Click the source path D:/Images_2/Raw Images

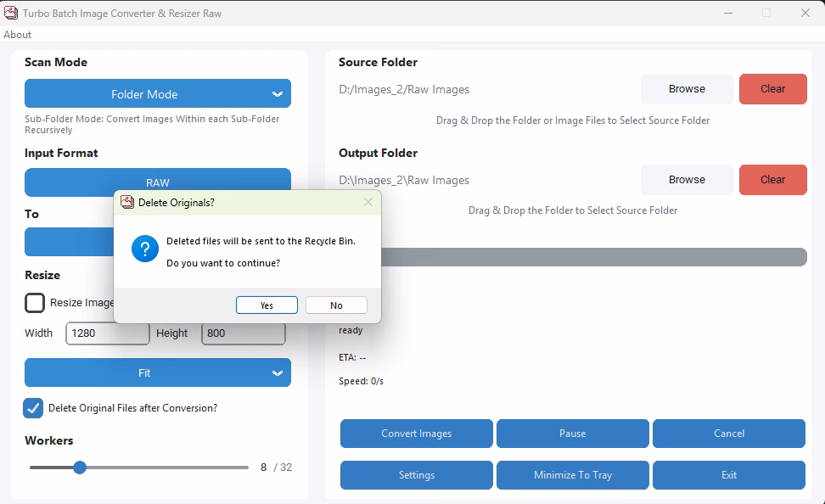point(403,89)
